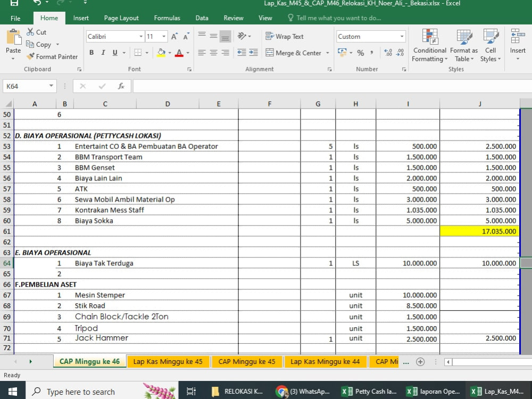Increase Decimal places icon
The width and height of the screenshot is (532, 399).
388,53
